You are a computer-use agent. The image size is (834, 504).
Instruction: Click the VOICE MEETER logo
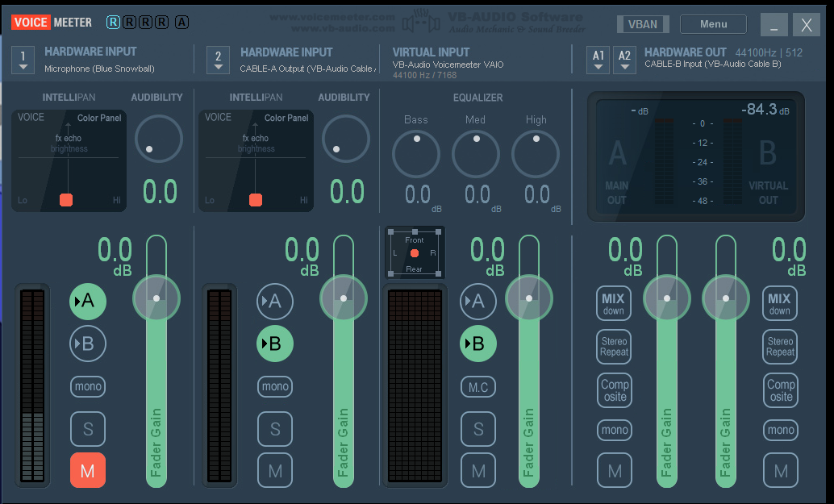[x=52, y=23]
